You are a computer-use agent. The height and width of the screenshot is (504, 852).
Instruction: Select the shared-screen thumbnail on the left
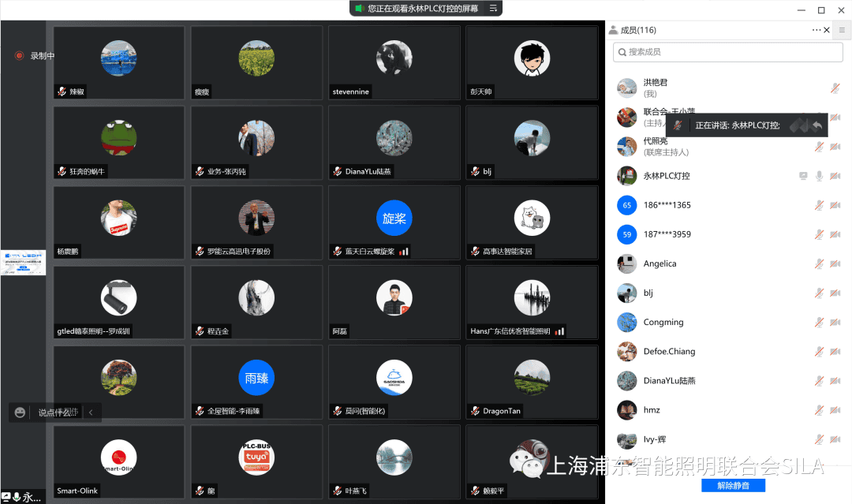(x=24, y=263)
